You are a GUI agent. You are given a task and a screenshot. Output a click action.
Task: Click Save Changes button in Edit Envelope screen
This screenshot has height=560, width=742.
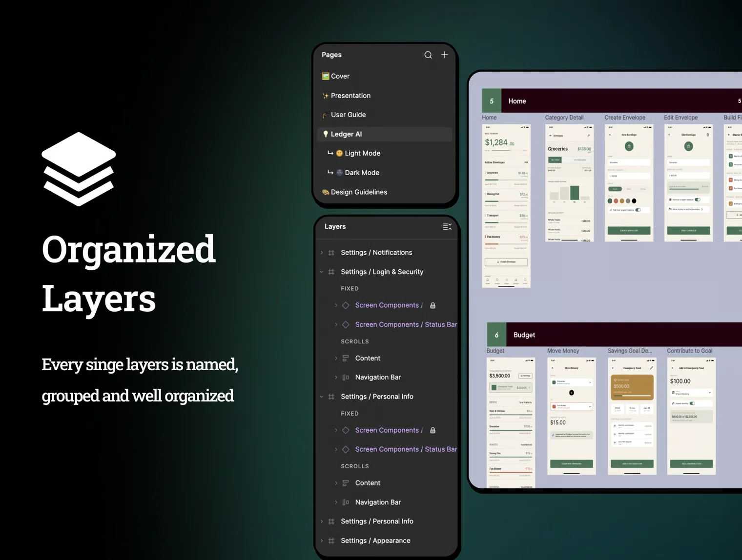click(x=689, y=231)
